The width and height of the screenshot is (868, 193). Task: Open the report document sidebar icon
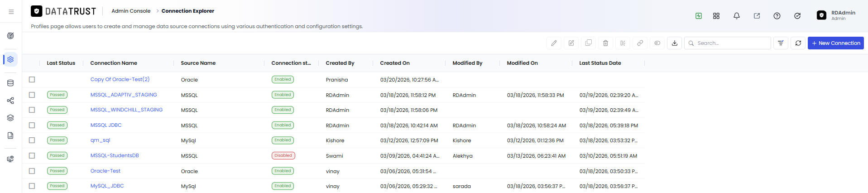tap(10, 135)
